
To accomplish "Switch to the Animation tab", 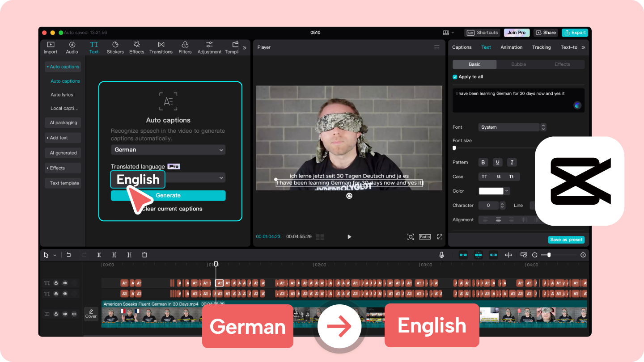I will (x=511, y=47).
